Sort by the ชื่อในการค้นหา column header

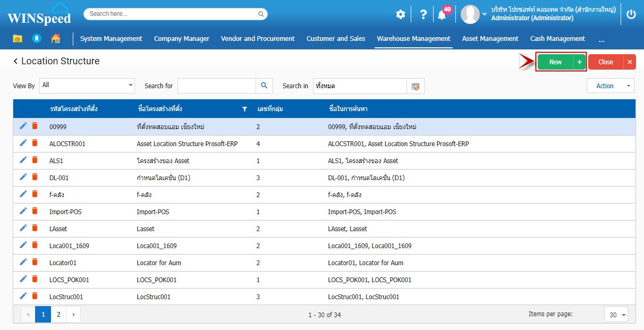[x=348, y=109]
